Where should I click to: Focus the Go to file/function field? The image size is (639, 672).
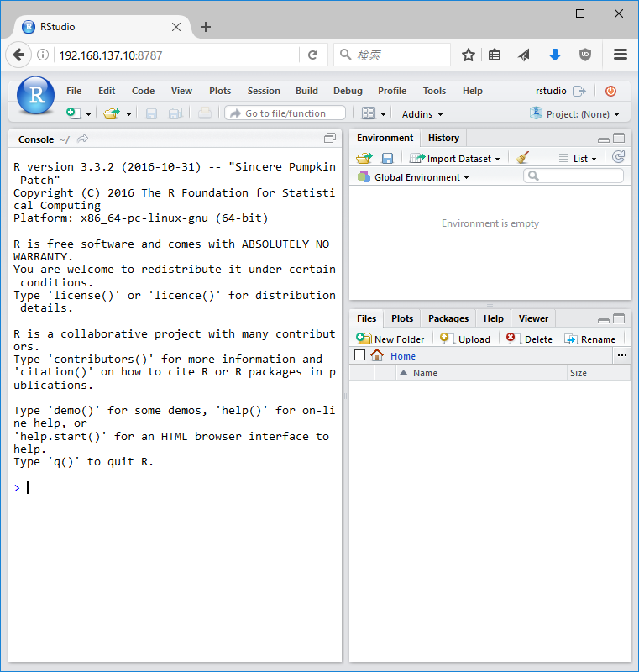tap(285, 113)
